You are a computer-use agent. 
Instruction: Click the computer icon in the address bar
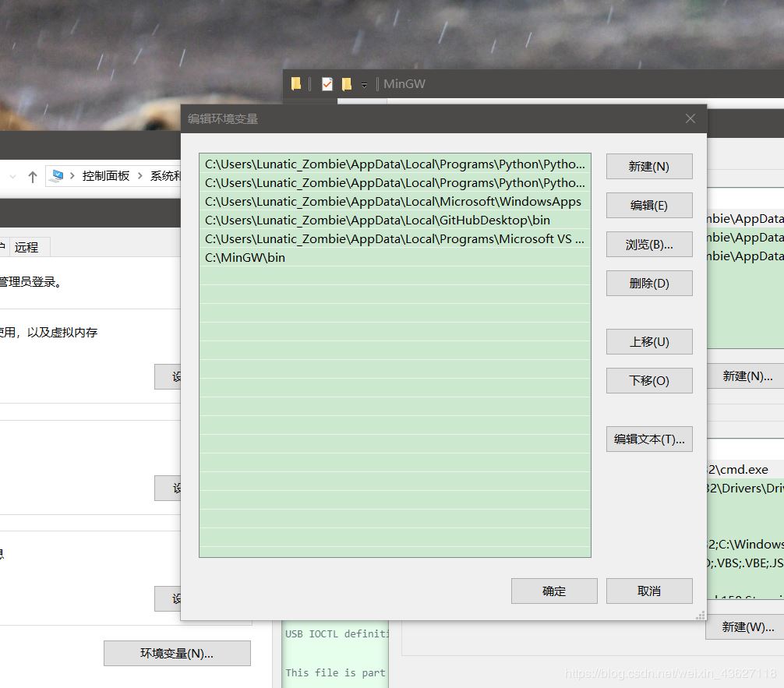pyautogui.click(x=57, y=176)
